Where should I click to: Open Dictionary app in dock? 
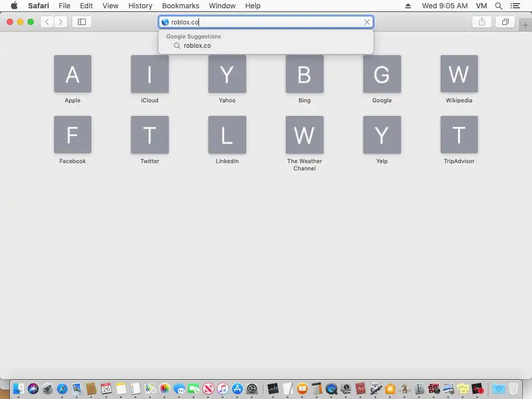click(361, 389)
